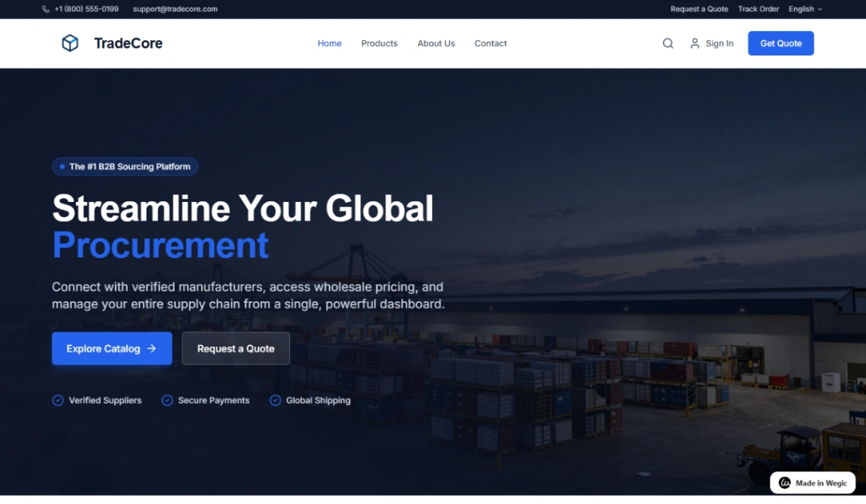Screen dimensions: 866x504
Task: Click the checkmark icon beside Secure Payments
Action: (167, 400)
